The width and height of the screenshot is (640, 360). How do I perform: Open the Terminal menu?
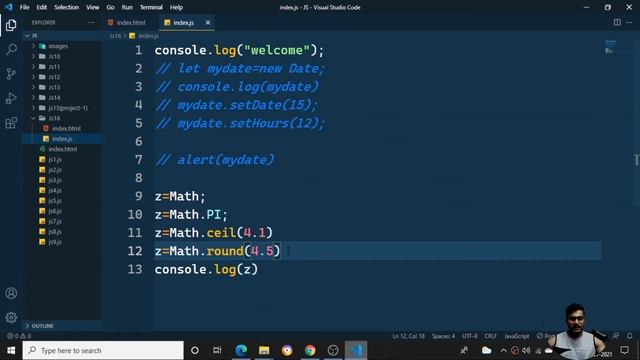(151, 7)
